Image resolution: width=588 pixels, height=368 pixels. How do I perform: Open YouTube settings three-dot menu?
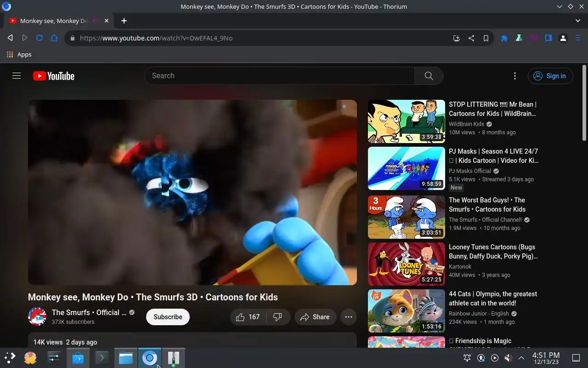(515, 76)
